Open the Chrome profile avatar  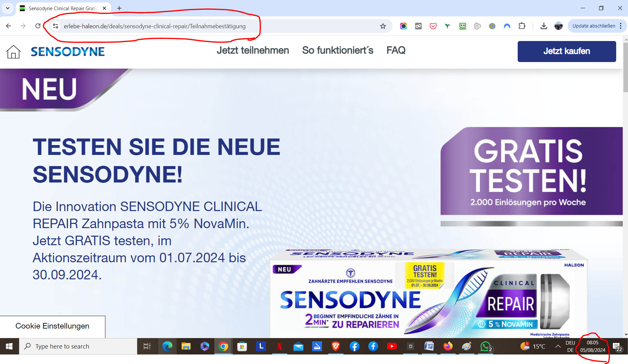pos(558,26)
